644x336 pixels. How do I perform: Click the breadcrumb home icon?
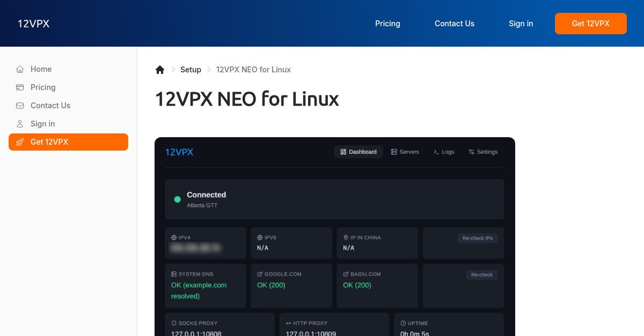click(160, 70)
